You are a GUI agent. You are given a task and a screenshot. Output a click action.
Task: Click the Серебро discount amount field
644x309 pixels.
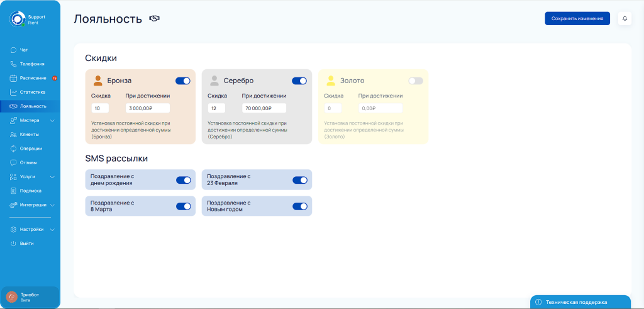tap(216, 108)
